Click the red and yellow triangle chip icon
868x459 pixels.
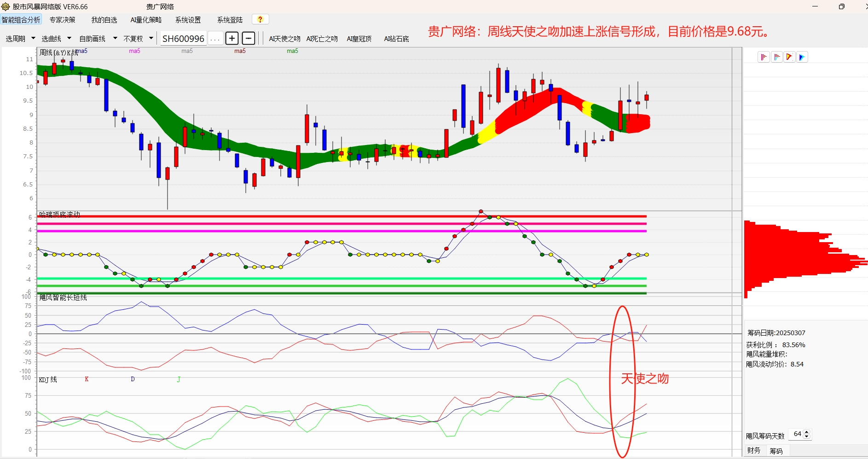[x=789, y=57]
